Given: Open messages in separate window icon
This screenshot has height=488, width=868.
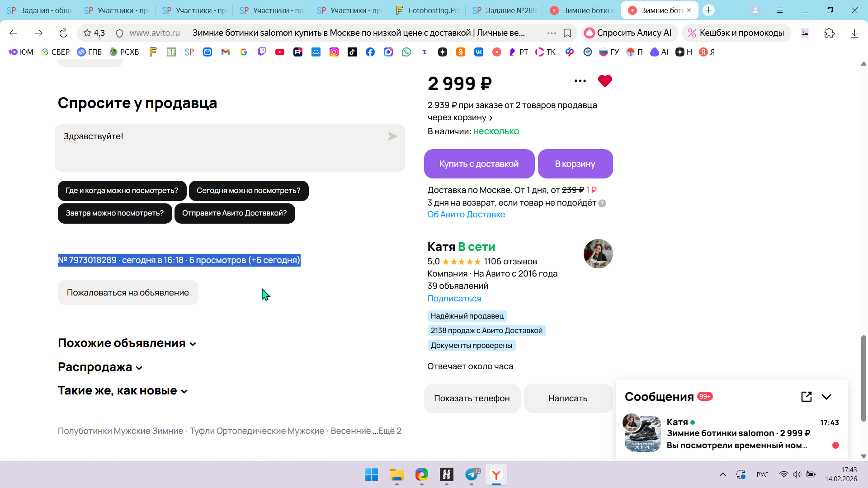Looking at the screenshot, I should point(806,397).
